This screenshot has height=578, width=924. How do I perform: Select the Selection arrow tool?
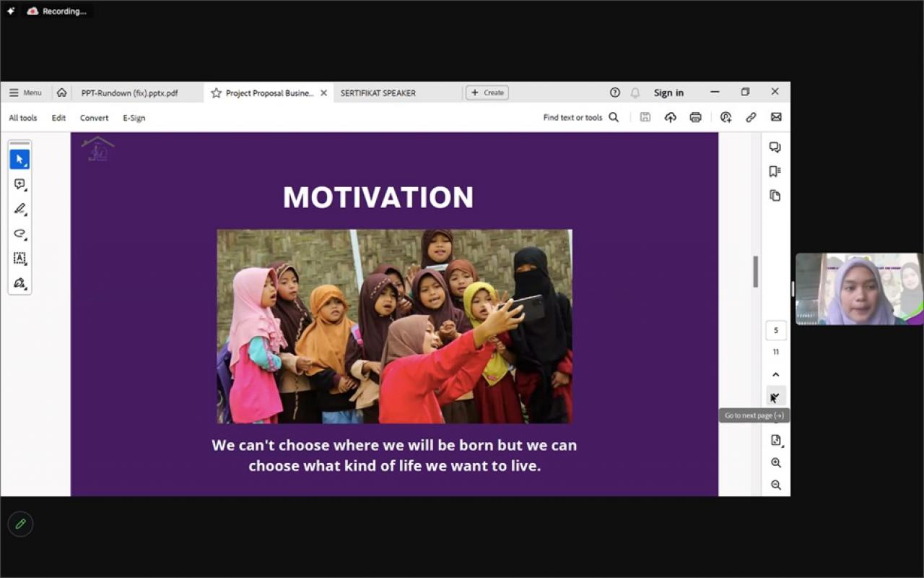pos(19,158)
